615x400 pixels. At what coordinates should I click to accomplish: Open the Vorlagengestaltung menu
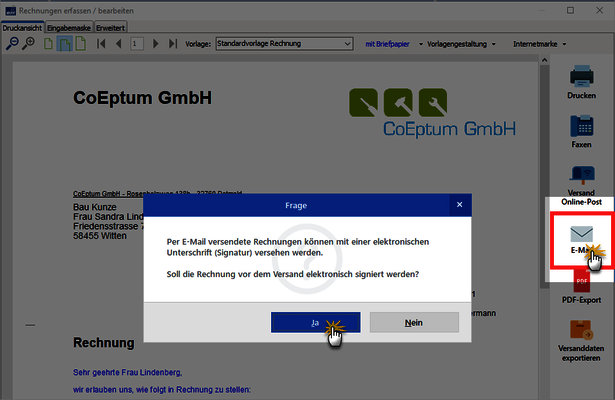461,44
